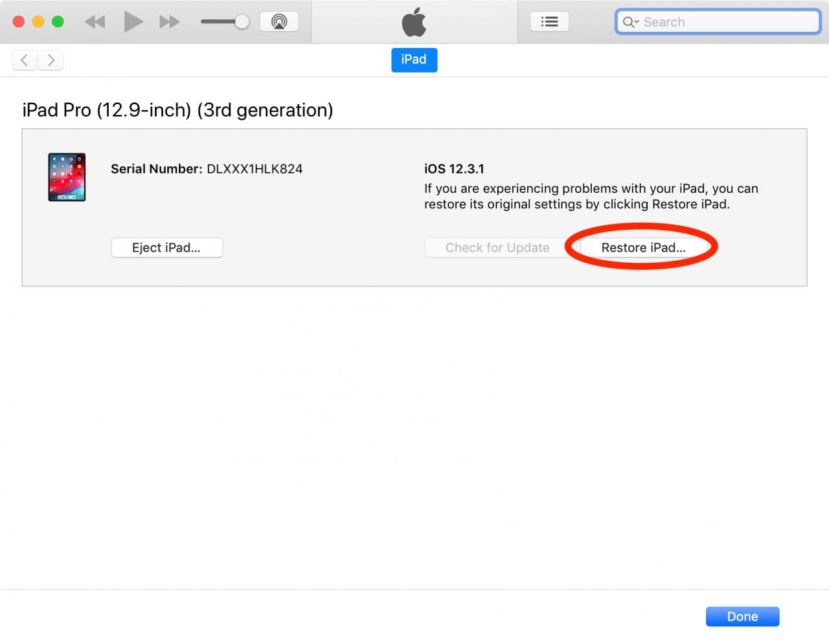Click the rewind previous track icon
The height and width of the screenshot is (644, 829).
tap(95, 22)
